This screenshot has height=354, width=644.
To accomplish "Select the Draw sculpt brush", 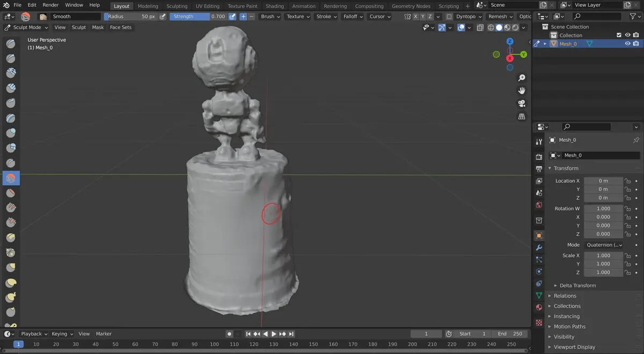I will coord(11,43).
